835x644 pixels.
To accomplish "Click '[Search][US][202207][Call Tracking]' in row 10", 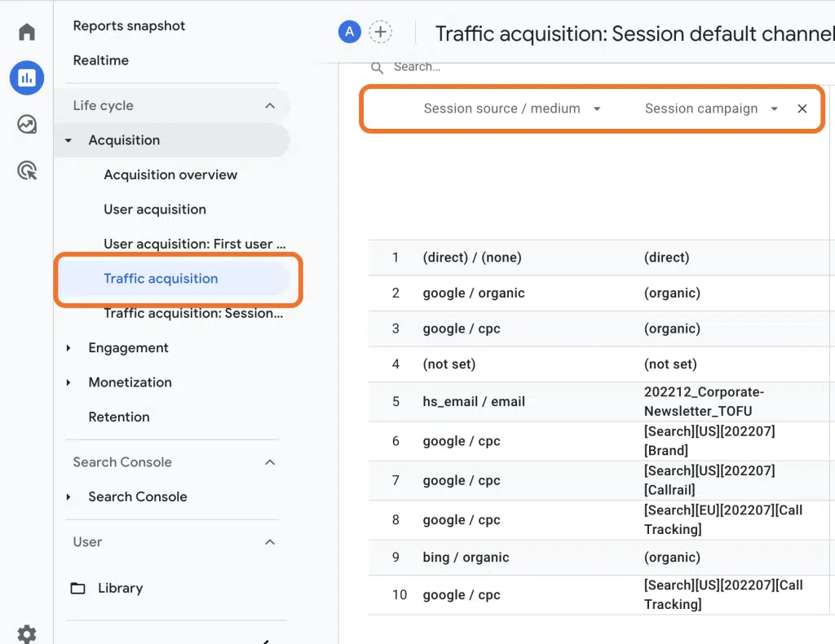I will point(723,595).
